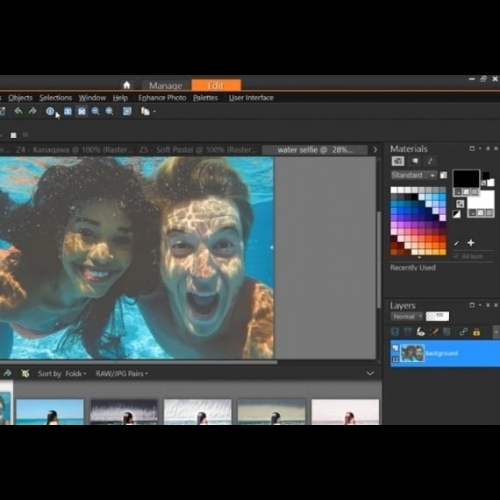Viewport: 500px width, 500px height.
Task: Undo the last action
Action: tap(18, 111)
